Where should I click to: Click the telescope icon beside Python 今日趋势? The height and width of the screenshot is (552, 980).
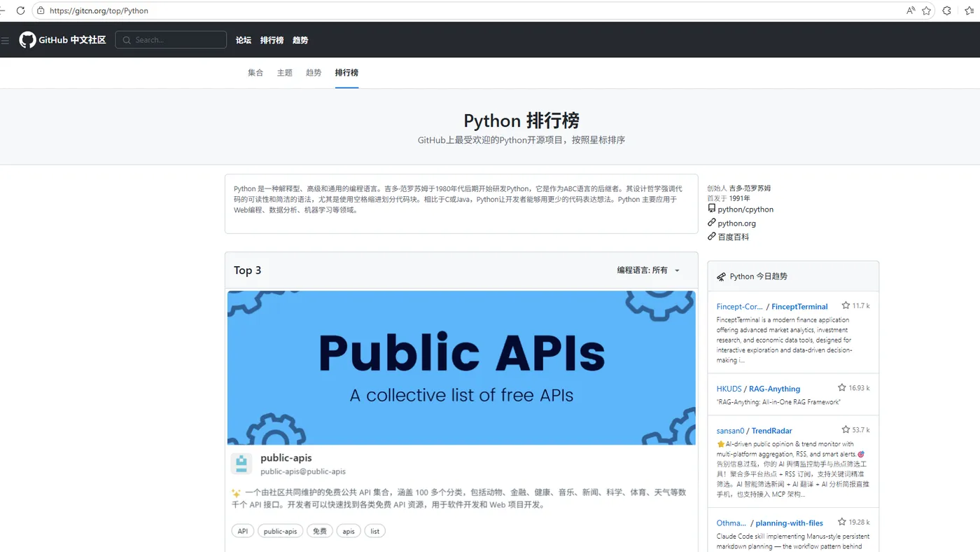(721, 277)
